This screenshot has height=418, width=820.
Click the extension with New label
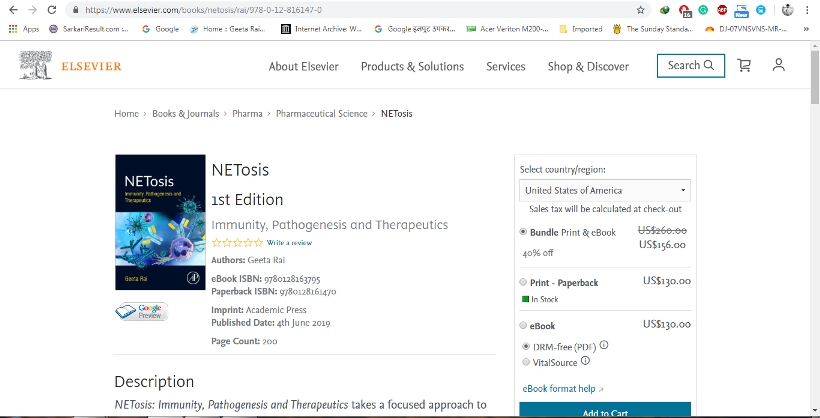coord(741,10)
